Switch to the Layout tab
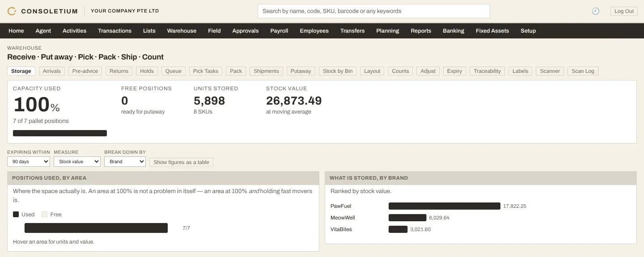 [x=372, y=71]
